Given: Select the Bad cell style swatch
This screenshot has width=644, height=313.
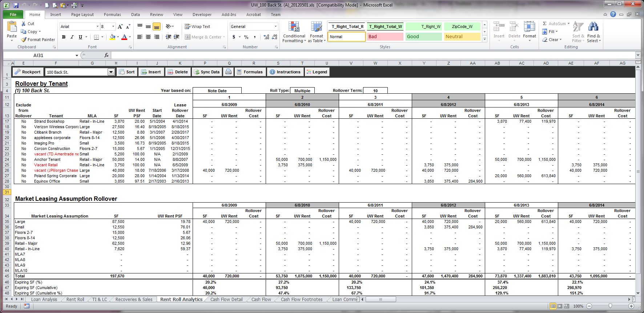Looking at the screenshot, I should coord(385,37).
